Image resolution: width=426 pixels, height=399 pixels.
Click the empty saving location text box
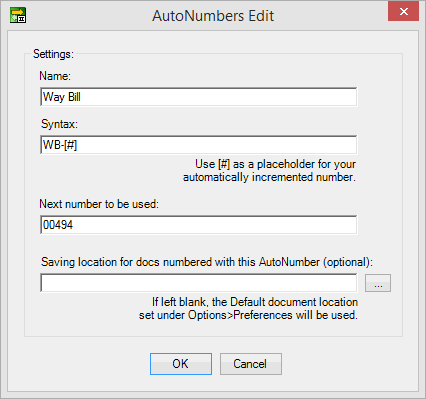199,283
